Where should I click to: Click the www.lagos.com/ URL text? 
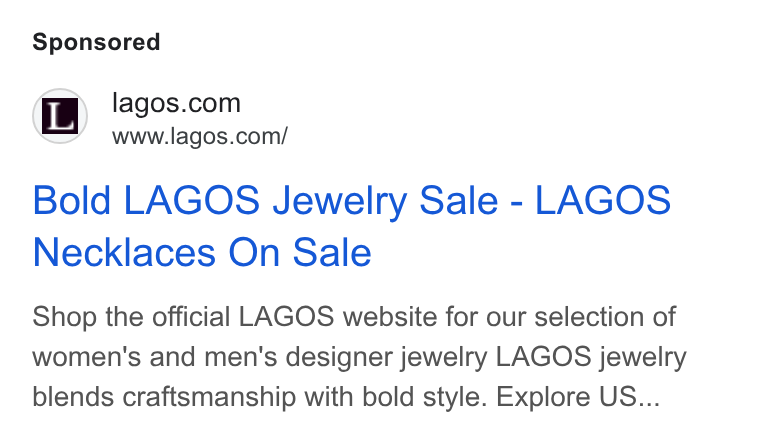coord(200,136)
